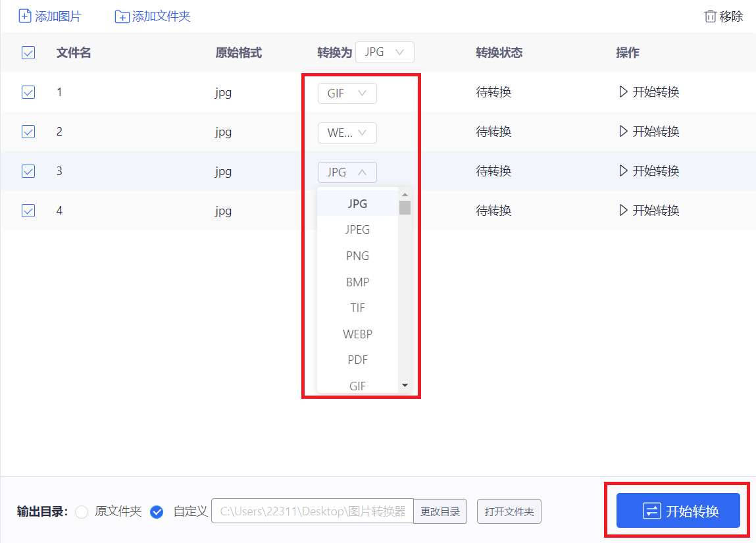The height and width of the screenshot is (543, 756).
Task: Click the play icon to convert file 4
Action: pos(622,211)
